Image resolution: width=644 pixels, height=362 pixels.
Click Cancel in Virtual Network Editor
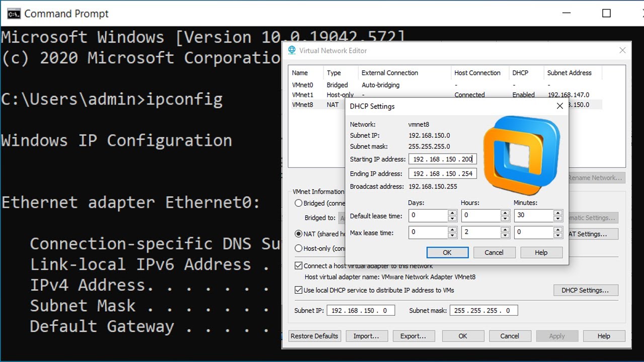[510, 336]
